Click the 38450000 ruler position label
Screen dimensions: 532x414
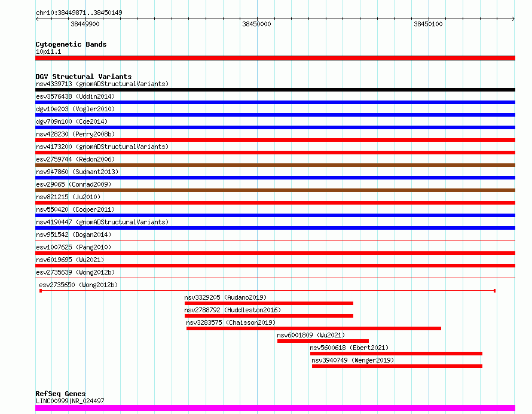tap(256, 24)
